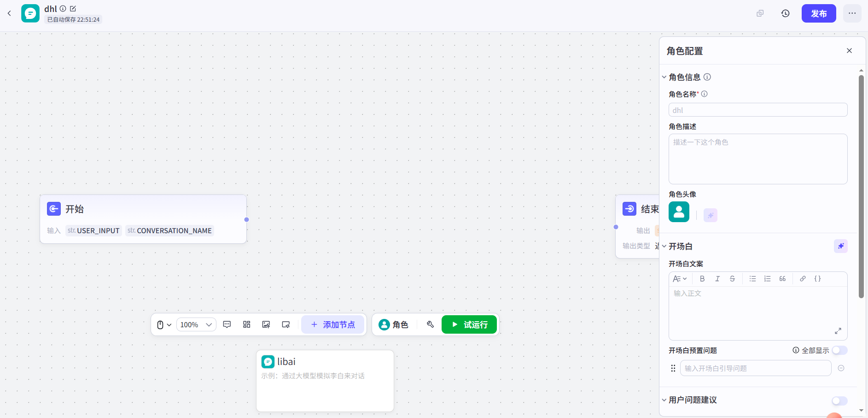Viewport: 868px width, 418px height.
Task: Click the config panel vertical scrollbar
Action: point(861,187)
